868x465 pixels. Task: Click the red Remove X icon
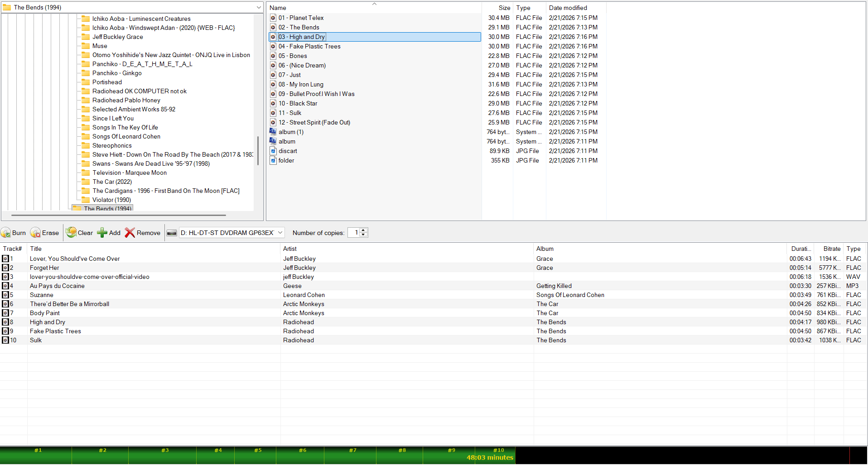point(130,233)
